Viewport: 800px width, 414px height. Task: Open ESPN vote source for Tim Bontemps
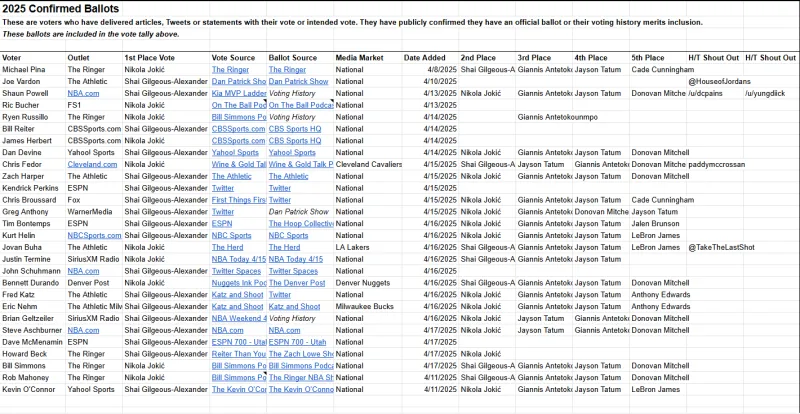(221, 224)
